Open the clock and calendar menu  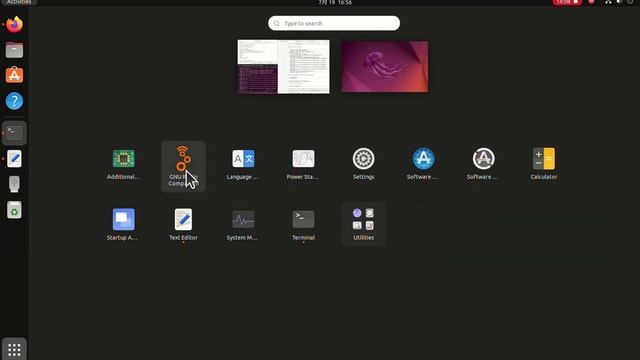[335, 2]
